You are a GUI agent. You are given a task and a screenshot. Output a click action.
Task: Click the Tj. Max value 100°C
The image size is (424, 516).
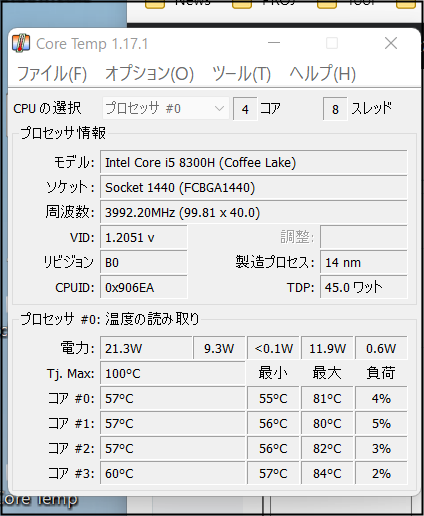pos(173,373)
